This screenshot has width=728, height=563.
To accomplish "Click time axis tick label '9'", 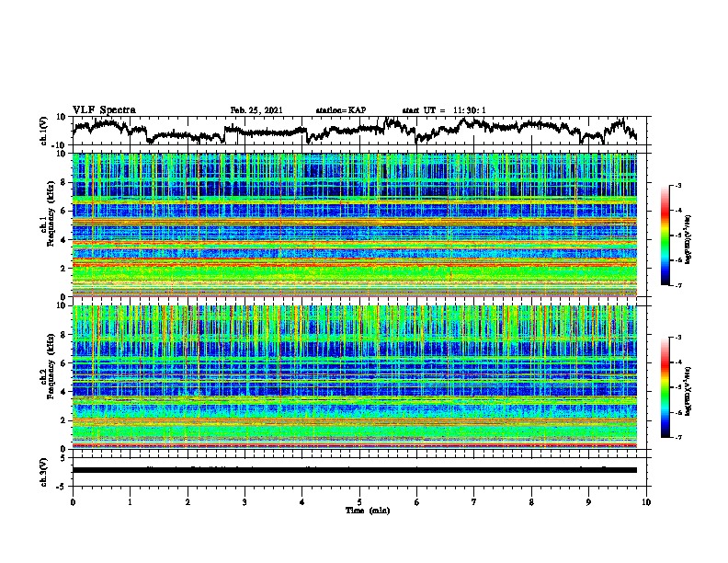I will tap(588, 502).
